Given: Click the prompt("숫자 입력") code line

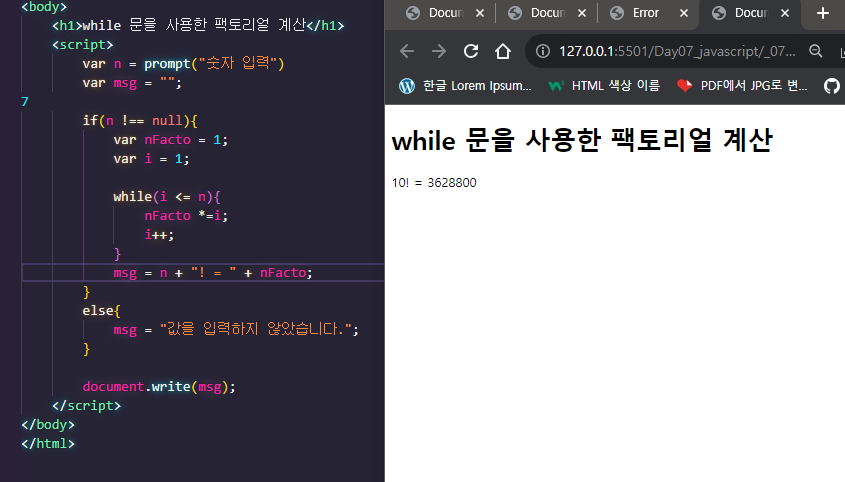Looking at the screenshot, I should [183, 64].
